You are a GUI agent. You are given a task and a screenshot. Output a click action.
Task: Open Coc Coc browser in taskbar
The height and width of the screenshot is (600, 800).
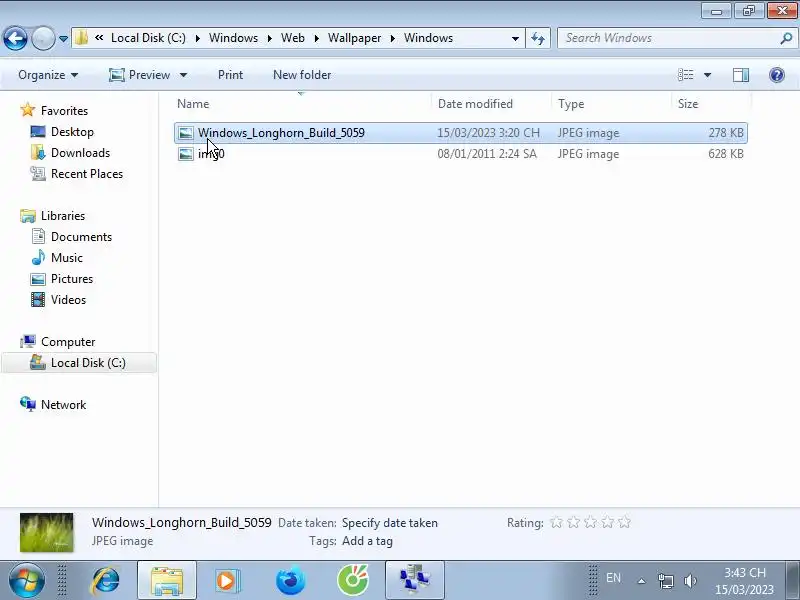click(x=353, y=580)
